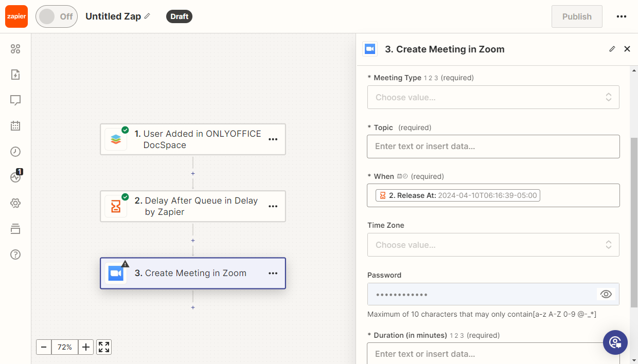Show the password using eye icon

coord(606,294)
